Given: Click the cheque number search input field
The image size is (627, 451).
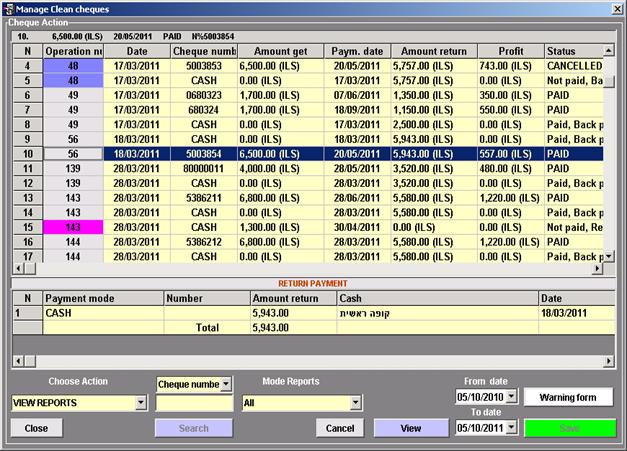Looking at the screenshot, I should pos(193,403).
